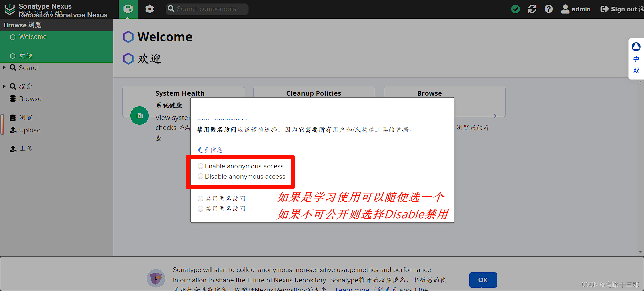This screenshot has height=291, width=644.
Task: Click the Browse card title
Action: coord(429,93)
